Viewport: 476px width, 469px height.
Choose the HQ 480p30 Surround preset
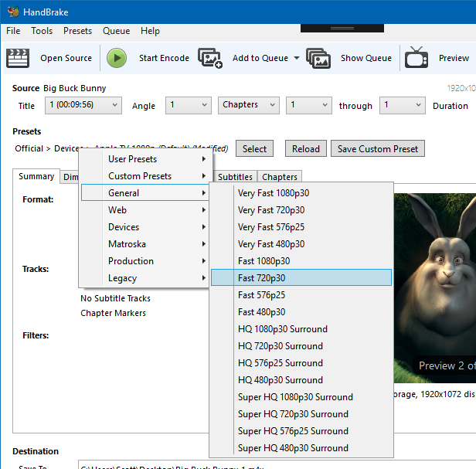point(301,380)
